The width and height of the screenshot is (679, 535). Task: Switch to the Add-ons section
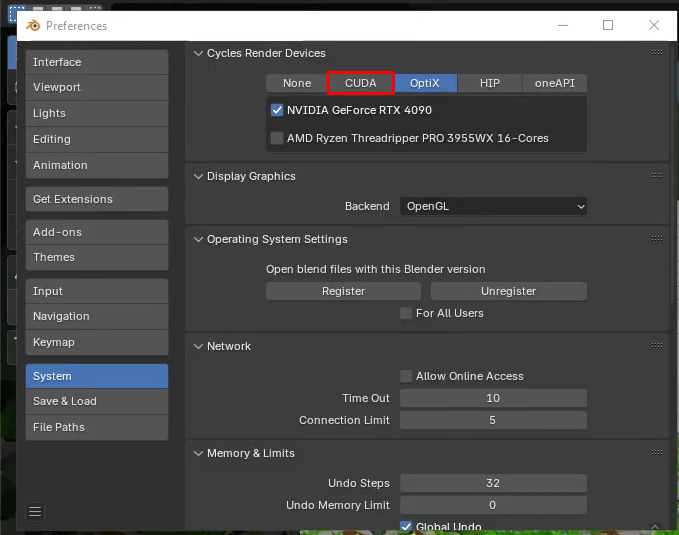point(97,232)
